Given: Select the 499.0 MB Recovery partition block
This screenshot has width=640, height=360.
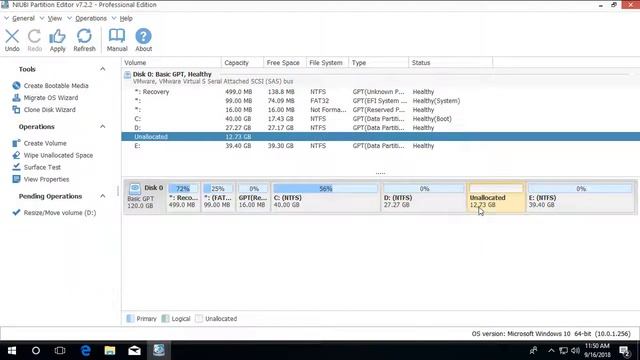Looking at the screenshot, I should point(183,197).
